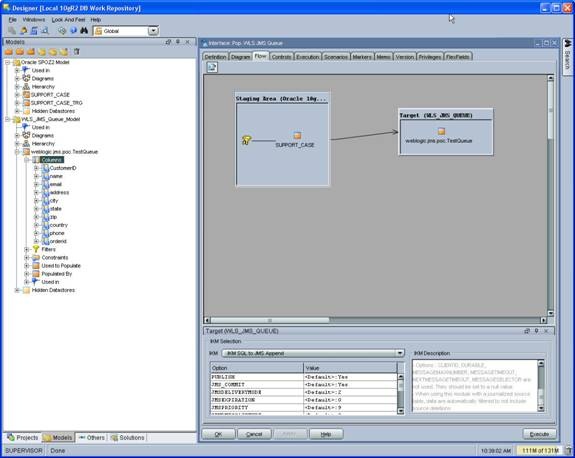Select the yellow filter icon in Staging Area
Viewport: 575px width, 458px height.
click(x=246, y=140)
